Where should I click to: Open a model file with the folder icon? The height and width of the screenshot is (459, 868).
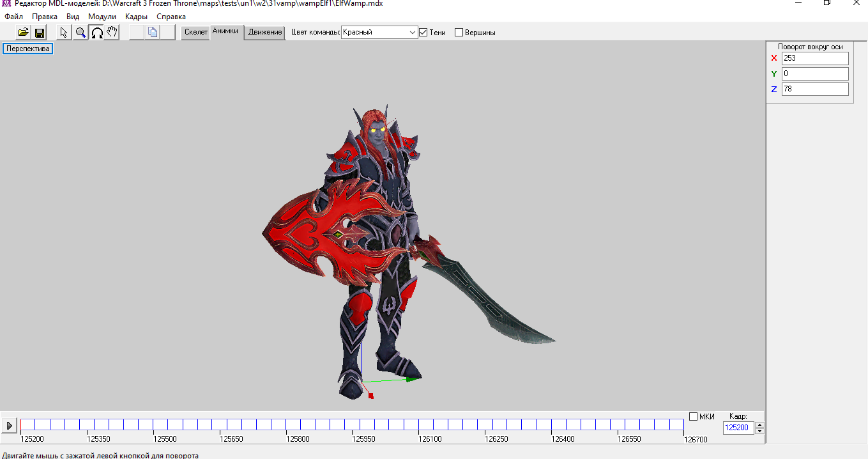pyautogui.click(x=23, y=33)
